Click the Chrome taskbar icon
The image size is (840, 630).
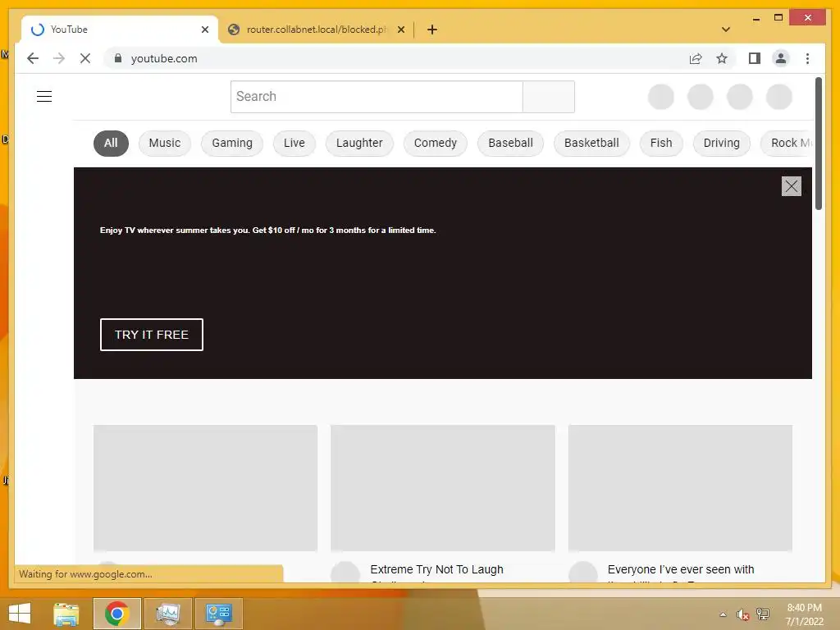[x=116, y=614]
